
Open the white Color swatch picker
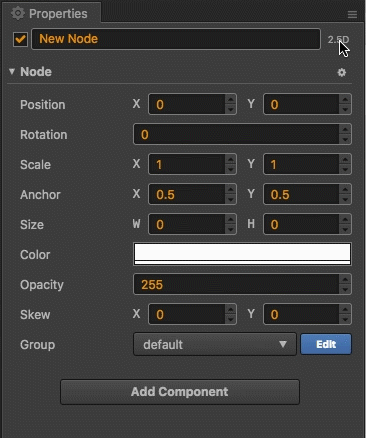pos(242,254)
